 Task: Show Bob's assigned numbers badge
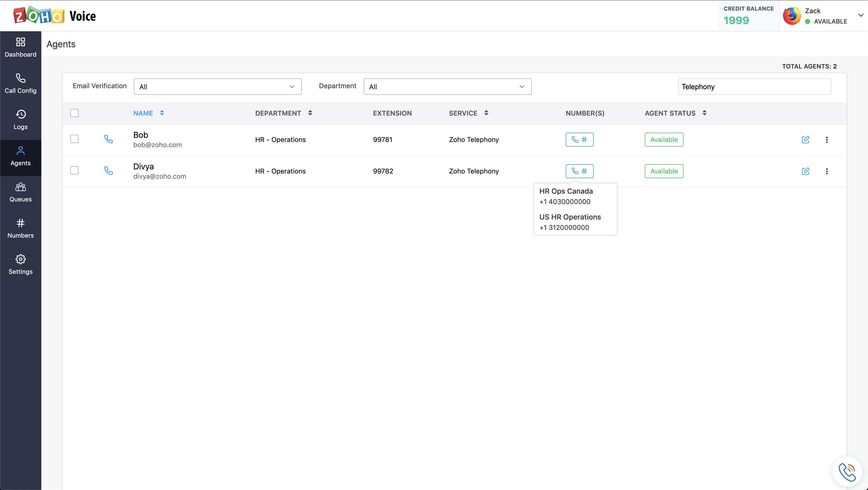click(x=579, y=140)
